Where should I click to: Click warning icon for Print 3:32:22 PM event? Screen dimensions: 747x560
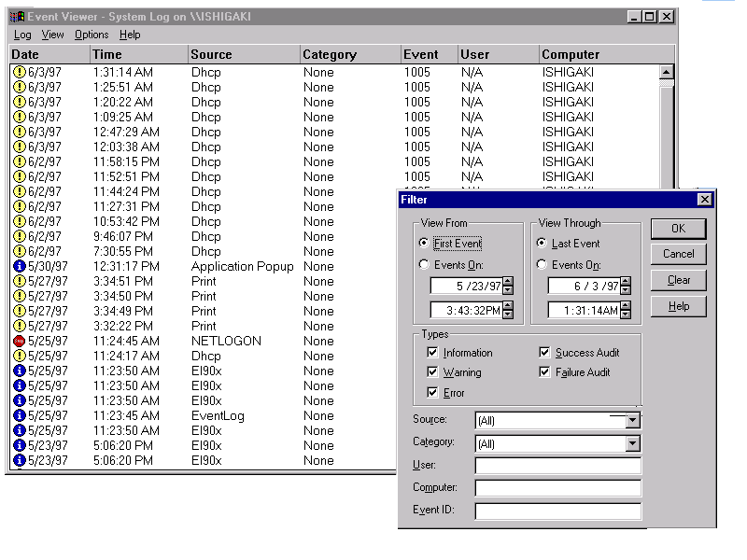tap(19, 326)
